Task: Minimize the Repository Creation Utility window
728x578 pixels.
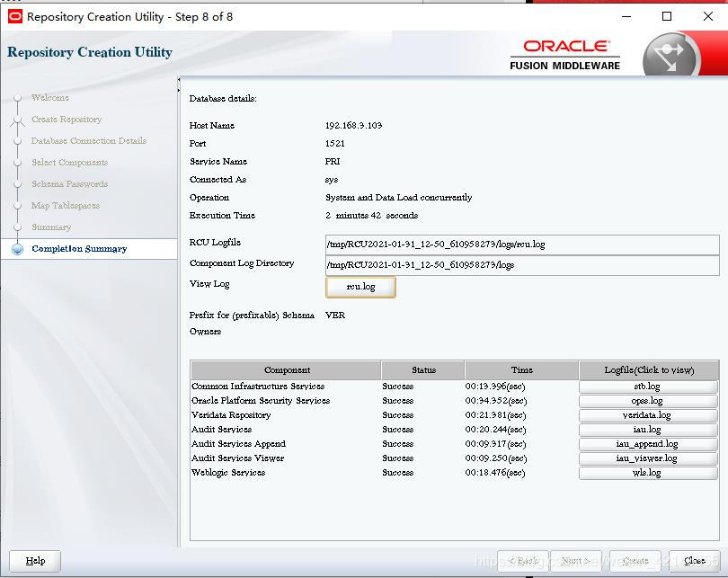Action: point(626,17)
